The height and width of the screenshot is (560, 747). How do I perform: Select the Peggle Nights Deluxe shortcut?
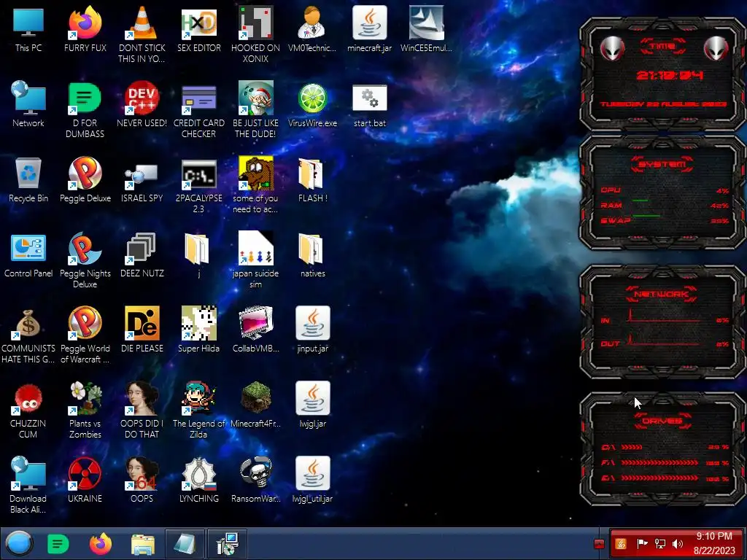(x=85, y=260)
